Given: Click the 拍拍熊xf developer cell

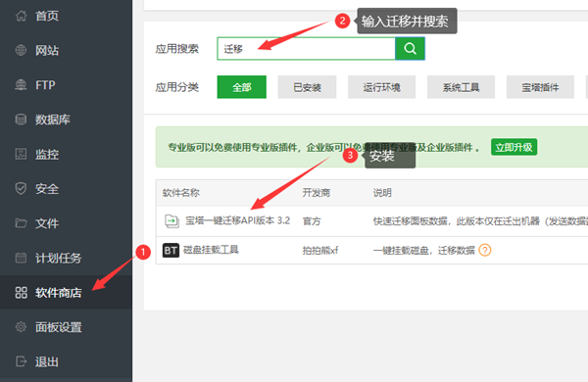Looking at the screenshot, I should pos(320,250).
